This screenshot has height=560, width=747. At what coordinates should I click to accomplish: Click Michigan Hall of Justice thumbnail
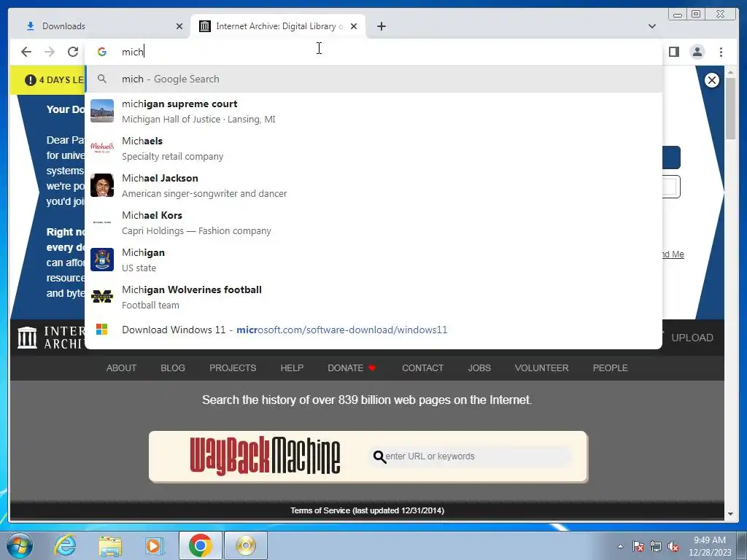102,111
